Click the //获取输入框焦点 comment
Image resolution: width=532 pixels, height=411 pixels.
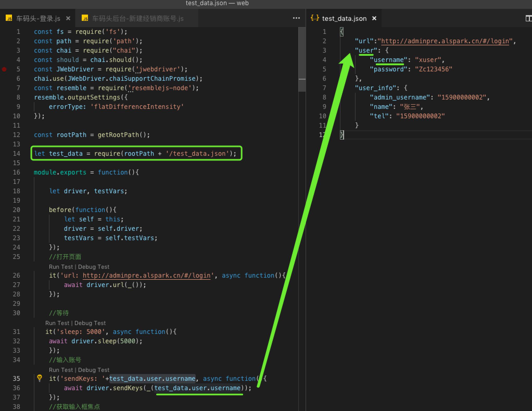[74, 407]
